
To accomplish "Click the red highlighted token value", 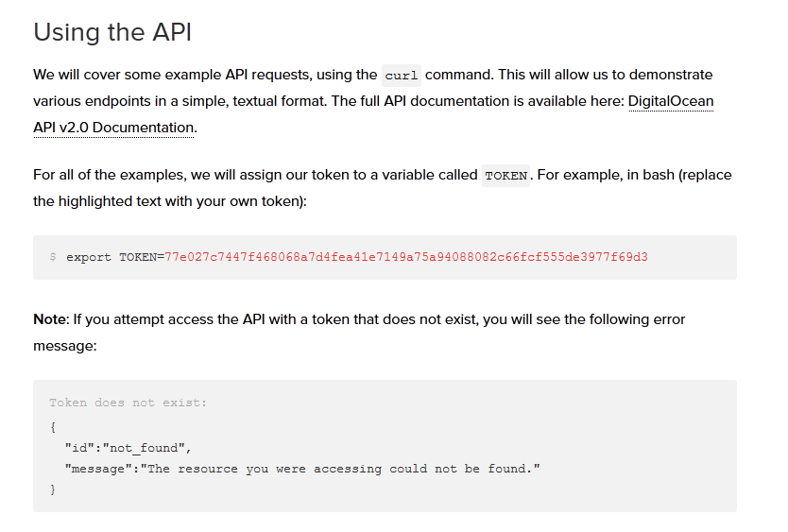I will 406,257.
